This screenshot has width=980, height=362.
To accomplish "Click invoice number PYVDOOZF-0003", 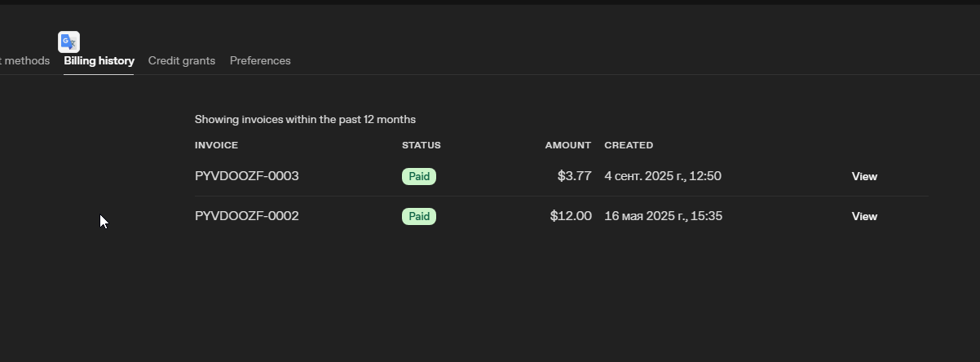I will click(x=247, y=176).
